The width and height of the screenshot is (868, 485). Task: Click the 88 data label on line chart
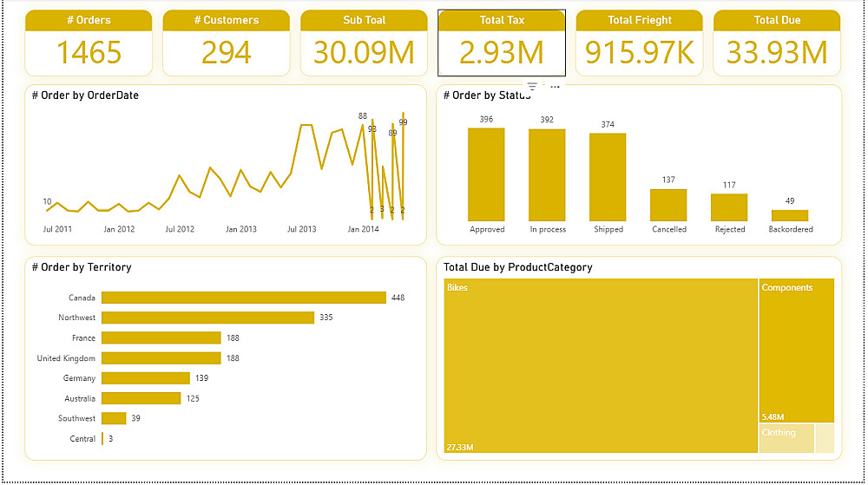point(363,116)
